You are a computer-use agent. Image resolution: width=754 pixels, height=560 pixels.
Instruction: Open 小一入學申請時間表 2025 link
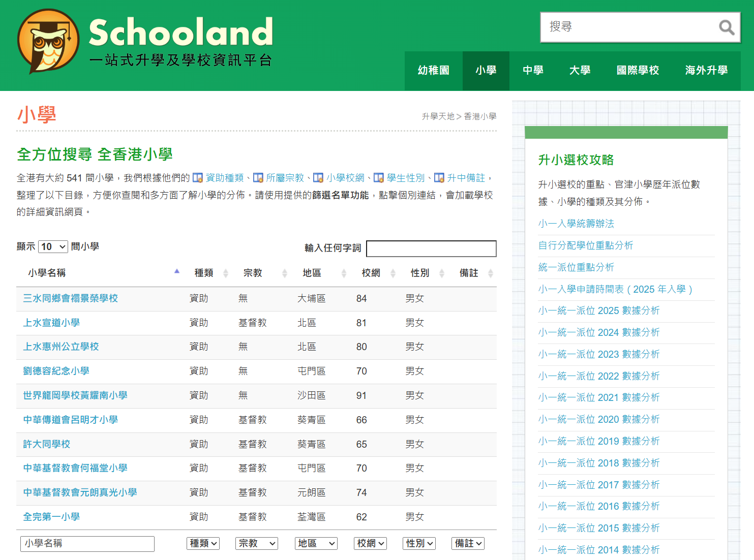[615, 289]
